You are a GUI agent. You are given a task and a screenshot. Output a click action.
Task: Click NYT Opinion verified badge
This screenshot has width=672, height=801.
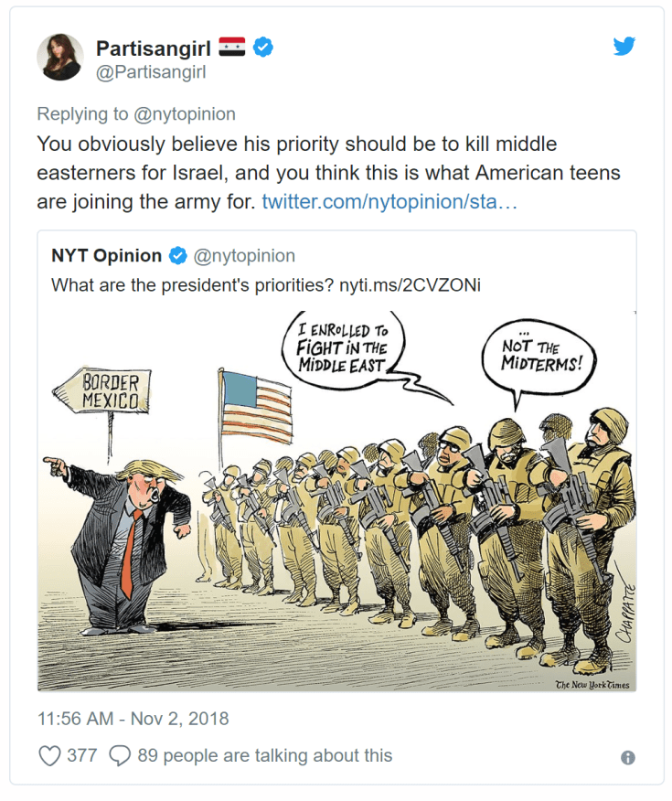point(177,255)
